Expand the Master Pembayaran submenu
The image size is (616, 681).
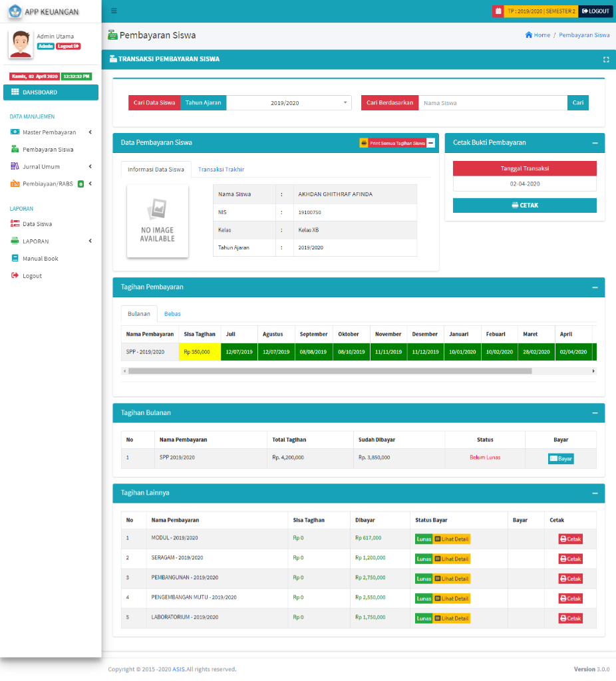pyautogui.click(x=90, y=132)
